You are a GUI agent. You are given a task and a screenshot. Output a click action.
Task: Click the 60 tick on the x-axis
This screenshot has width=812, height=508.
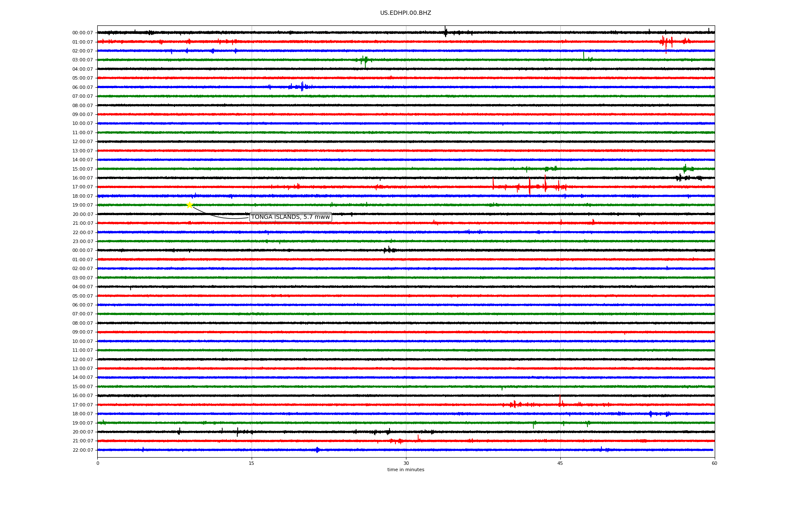[x=714, y=463]
